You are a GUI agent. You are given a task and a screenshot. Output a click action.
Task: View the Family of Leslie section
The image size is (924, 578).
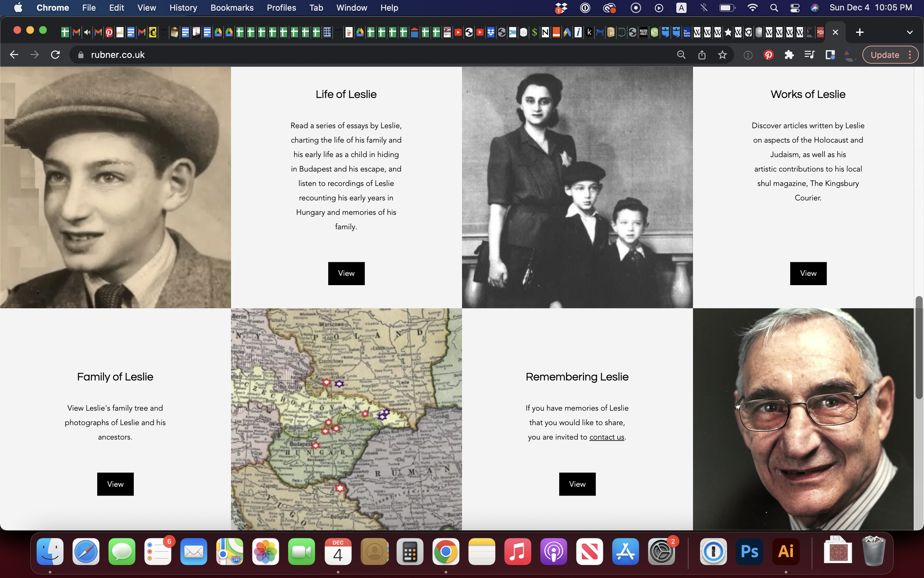click(x=115, y=484)
